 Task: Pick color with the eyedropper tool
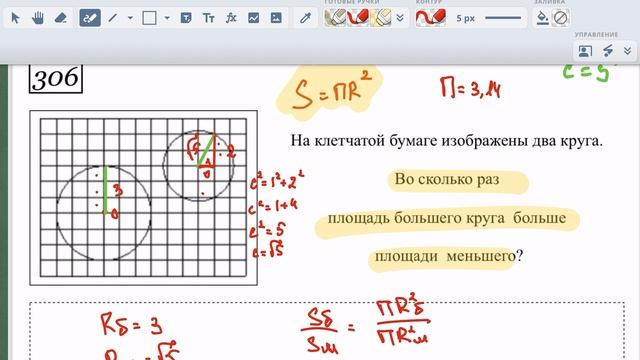[305, 18]
